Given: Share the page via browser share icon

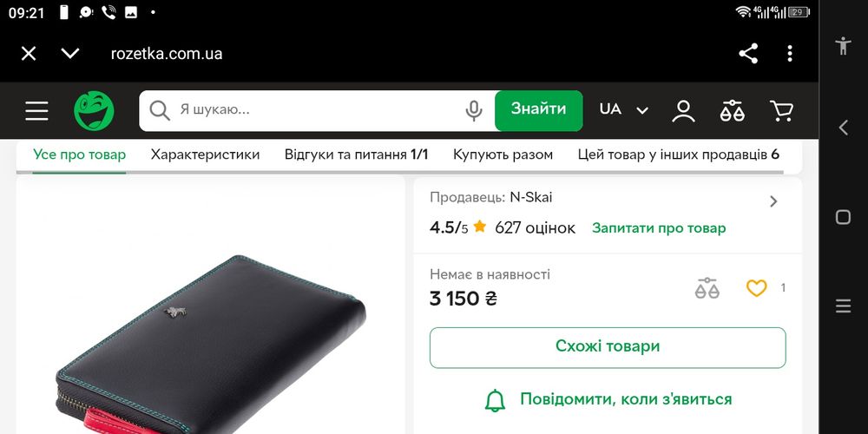Looking at the screenshot, I should (748, 54).
